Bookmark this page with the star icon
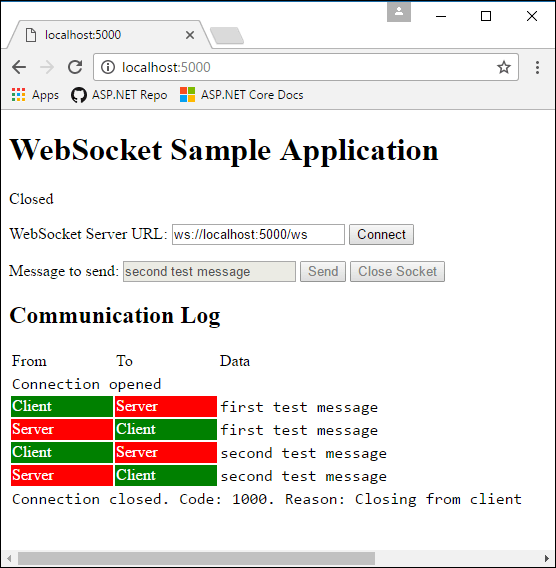 [x=503, y=67]
